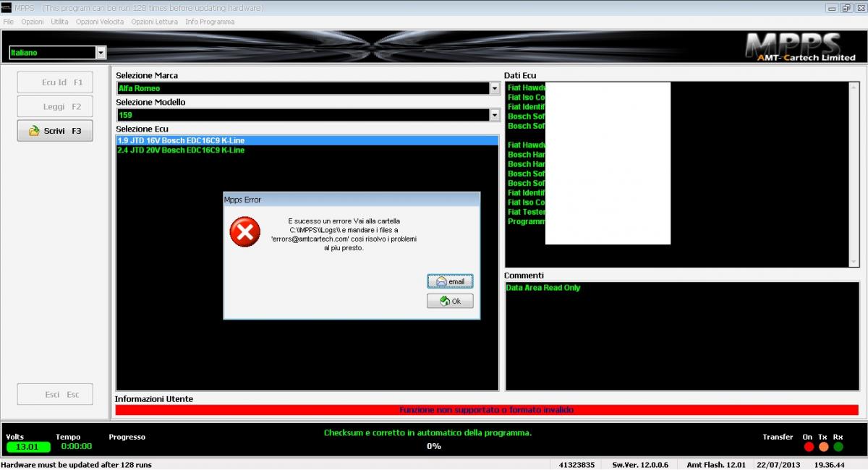The image size is (868, 470).
Task: Open the Italiano language dropdown
Action: pos(101,53)
